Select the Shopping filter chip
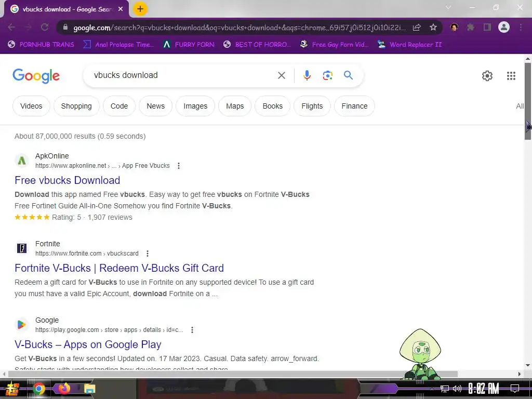Screen dimensions: 532x399 click(x=76, y=106)
